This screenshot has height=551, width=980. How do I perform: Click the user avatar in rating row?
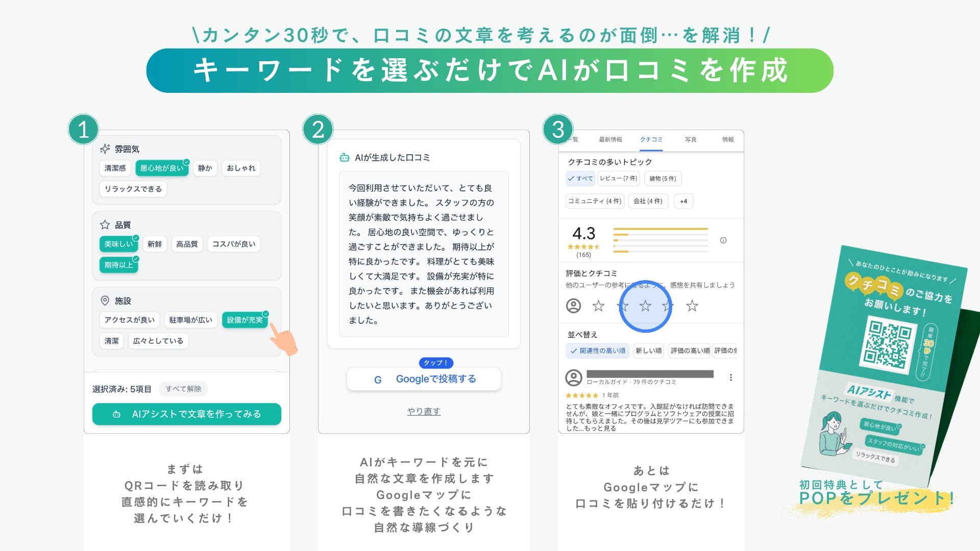pyautogui.click(x=574, y=306)
